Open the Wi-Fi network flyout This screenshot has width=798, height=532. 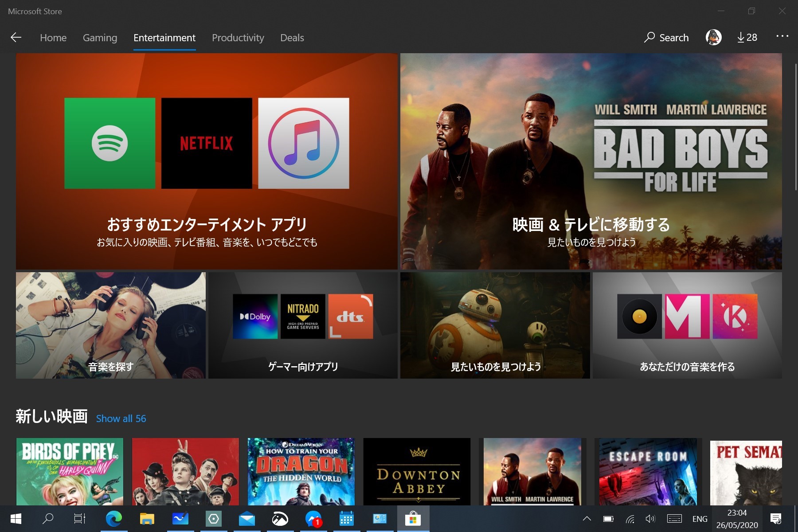(x=630, y=519)
